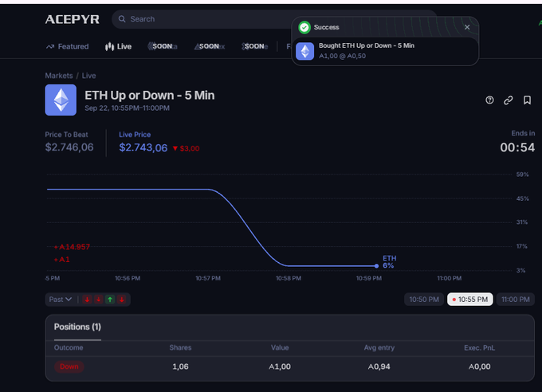Click the first red down arrow result
The height and width of the screenshot is (392, 542).
pyautogui.click(x=87, y=300)
